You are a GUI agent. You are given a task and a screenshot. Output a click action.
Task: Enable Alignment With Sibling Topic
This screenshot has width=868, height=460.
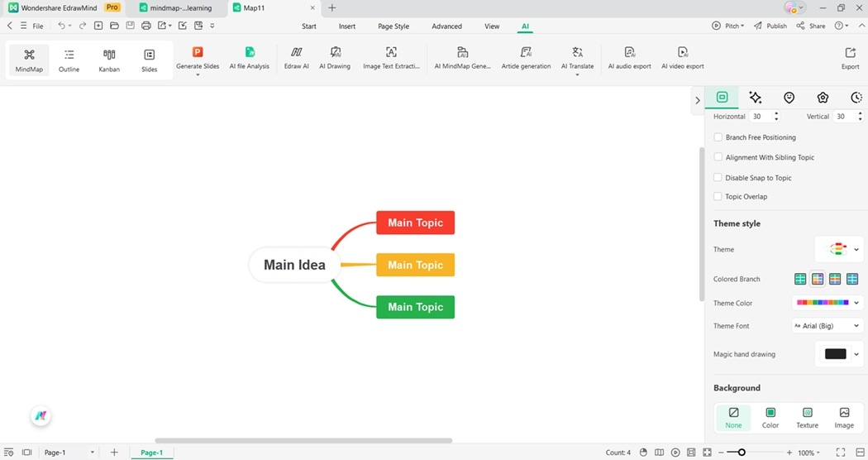point(718,157)
